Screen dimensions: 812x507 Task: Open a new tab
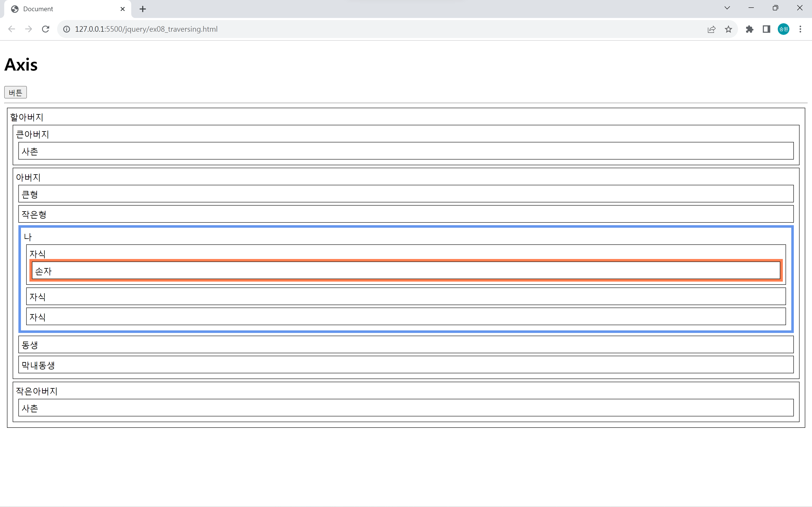[143, 9]
